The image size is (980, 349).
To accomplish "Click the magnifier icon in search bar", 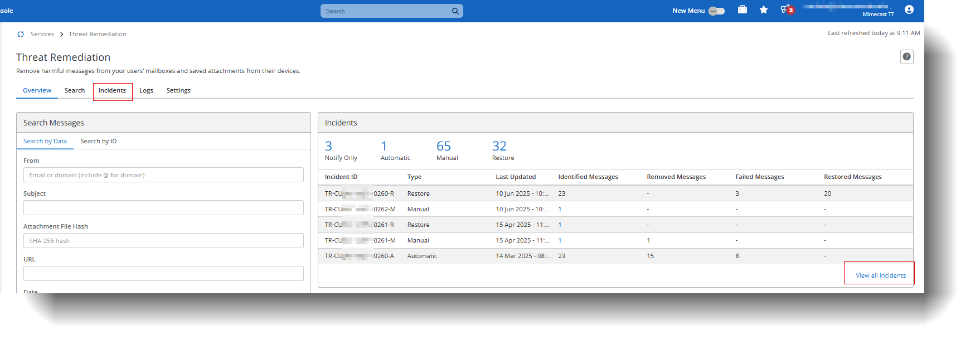I will pos(455,11).
